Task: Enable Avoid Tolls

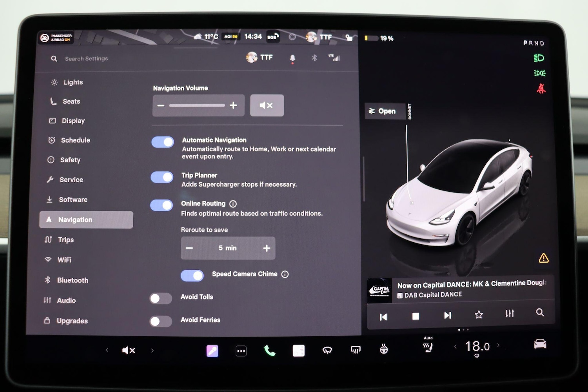Action: click(x=160, y=298)
